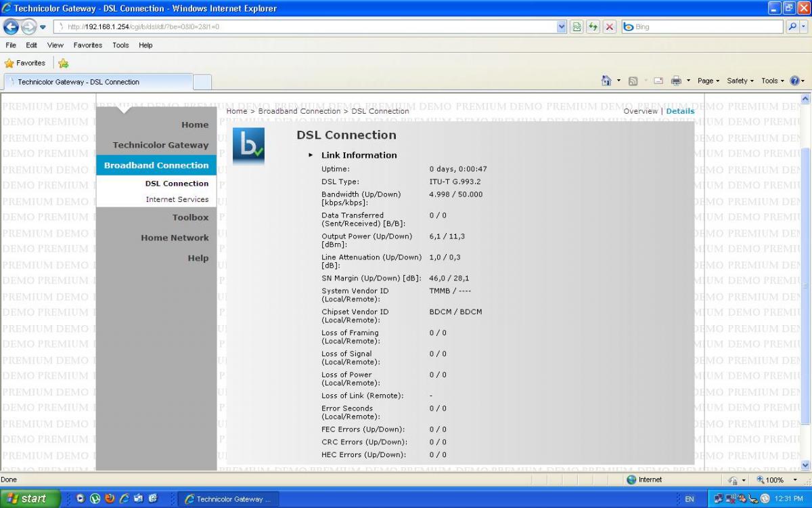
Task: Switch to the Details view
Action: pyautogui.click(x=680, y=111)
